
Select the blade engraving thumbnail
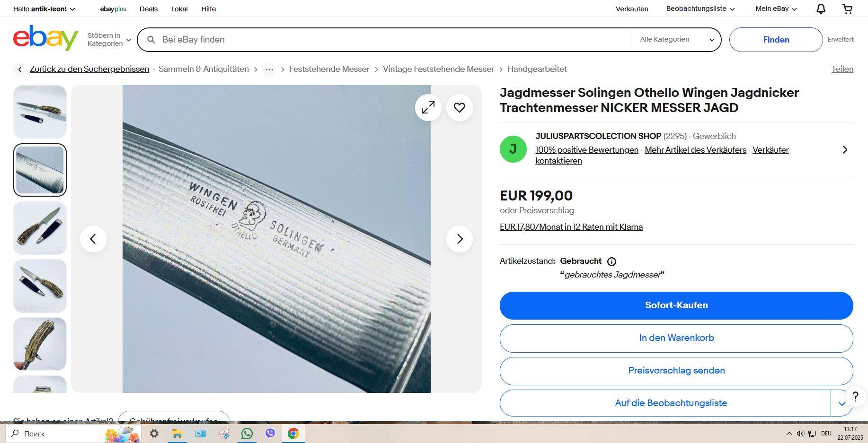[40, 170]
